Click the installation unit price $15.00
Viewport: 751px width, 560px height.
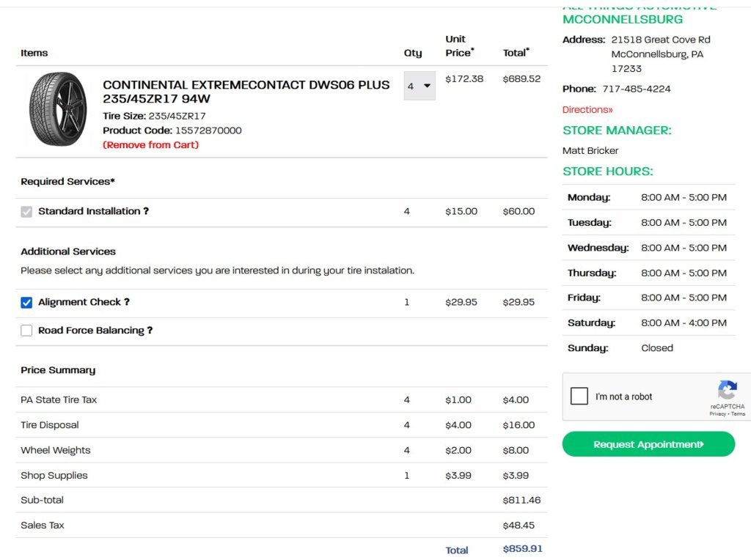tap(461, 212)
